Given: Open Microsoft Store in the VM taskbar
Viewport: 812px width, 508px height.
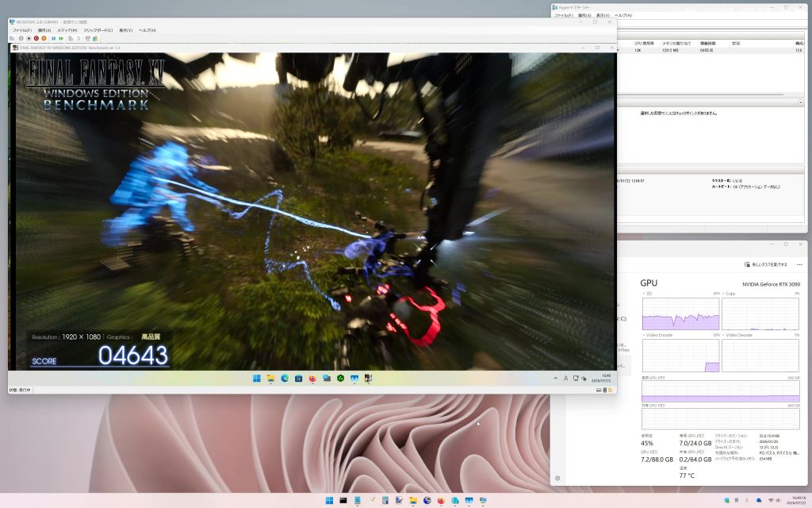Looking at the screenshot, I should [x=298, y=379].
